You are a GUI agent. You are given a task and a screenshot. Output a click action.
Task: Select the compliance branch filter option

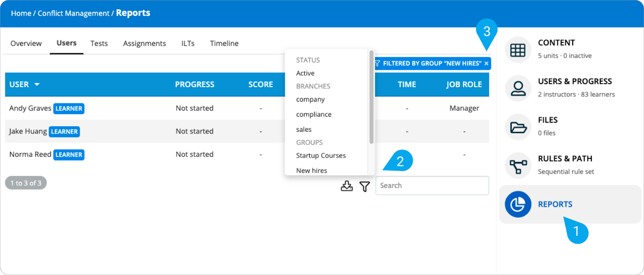coord(314,114)
